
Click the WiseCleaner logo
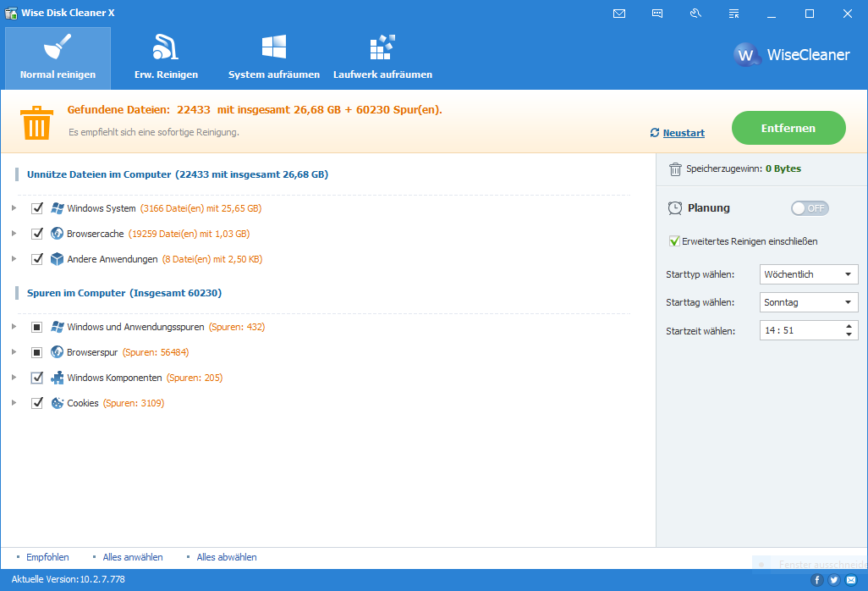coord(791,55)
